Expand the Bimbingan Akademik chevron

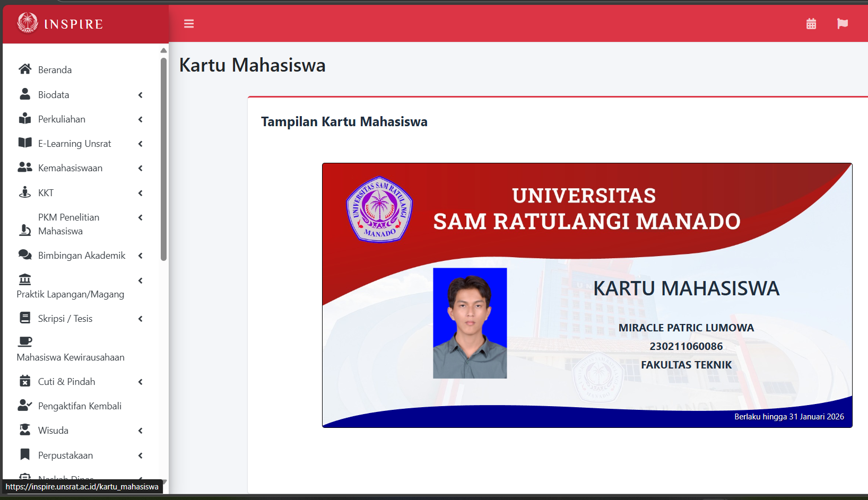[141, 256]
